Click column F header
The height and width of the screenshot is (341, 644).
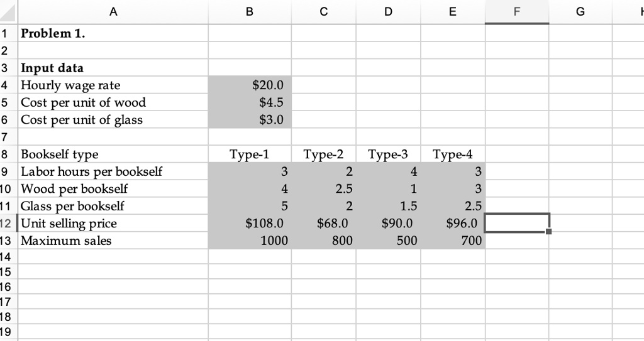pyautogui.click(x=517, y=11)
